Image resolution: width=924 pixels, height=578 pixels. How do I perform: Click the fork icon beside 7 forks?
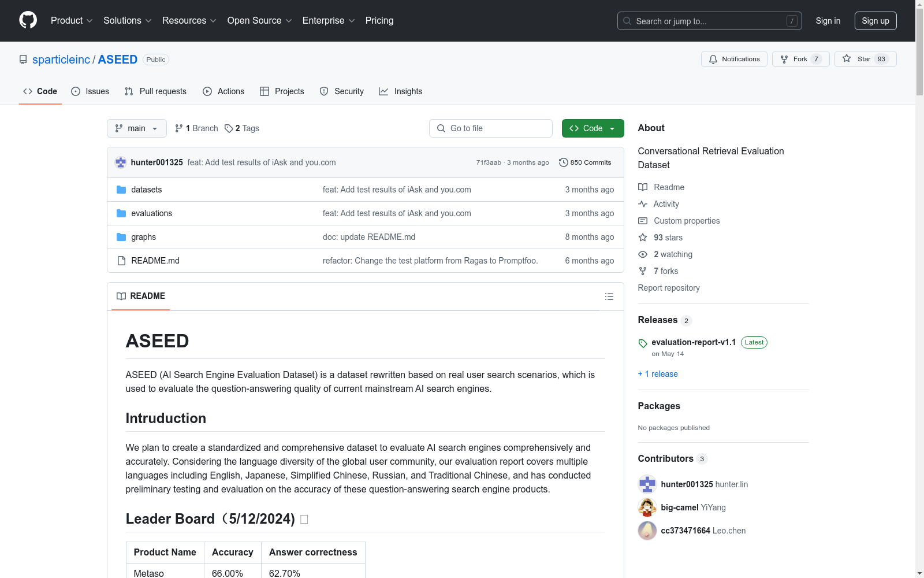point(643,271)
